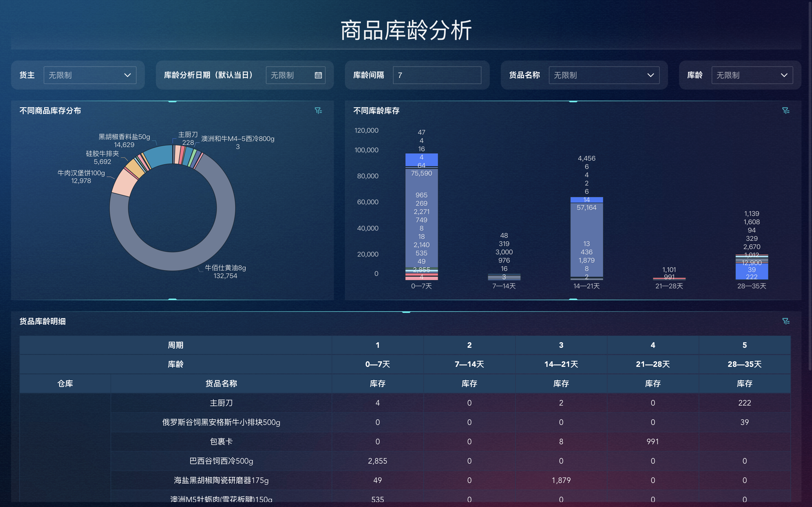The height and width of the screenshot is (507, 812).
Task: Open the filter icon on 货品库龄明细 table
Action: tap(786, 321)
